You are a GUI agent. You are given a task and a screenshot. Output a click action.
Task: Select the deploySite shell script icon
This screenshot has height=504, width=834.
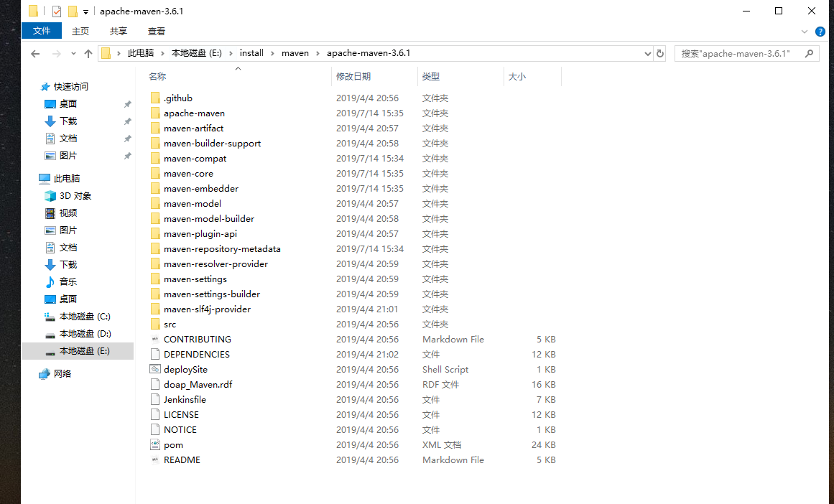click(155, 369)
